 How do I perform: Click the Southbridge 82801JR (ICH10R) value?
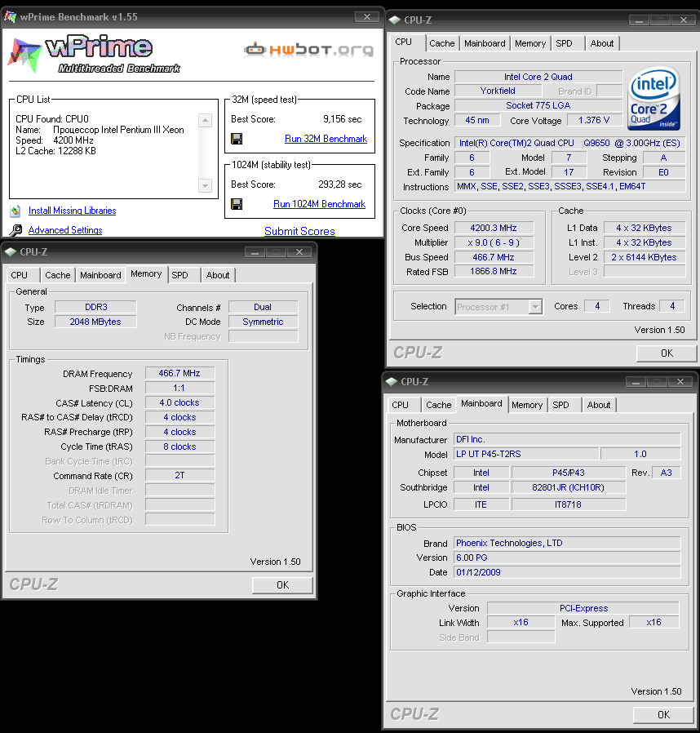point(568,487)
